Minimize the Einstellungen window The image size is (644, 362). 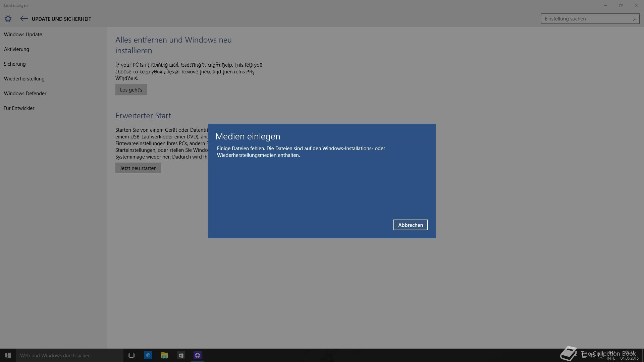(x=605, y=5)
